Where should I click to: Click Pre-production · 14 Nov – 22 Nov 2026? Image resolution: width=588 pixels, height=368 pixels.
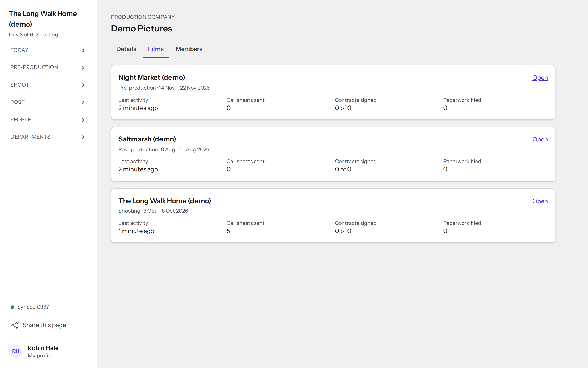(164, 88)
